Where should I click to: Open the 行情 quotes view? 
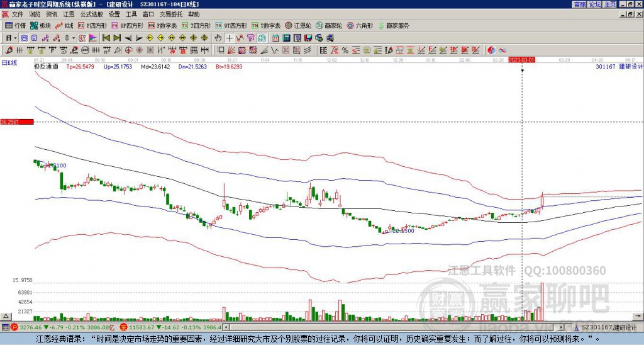15,25
